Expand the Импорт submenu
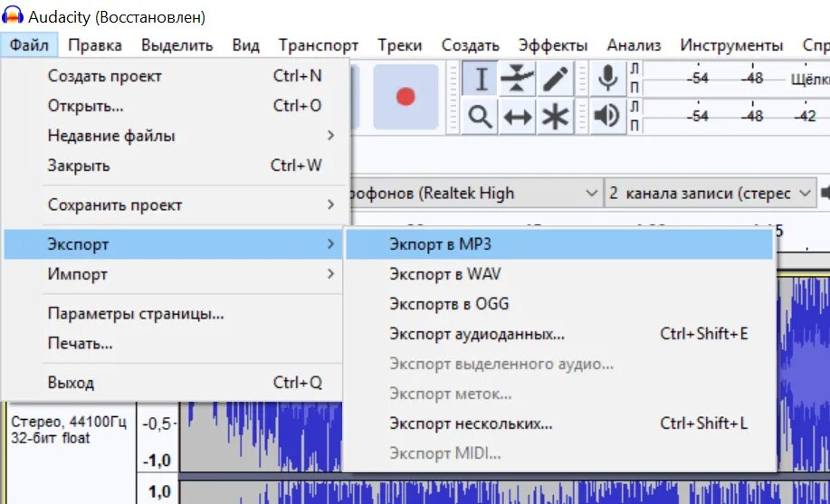The width and height of the screenshot is (830, 504). coord(176,273)
